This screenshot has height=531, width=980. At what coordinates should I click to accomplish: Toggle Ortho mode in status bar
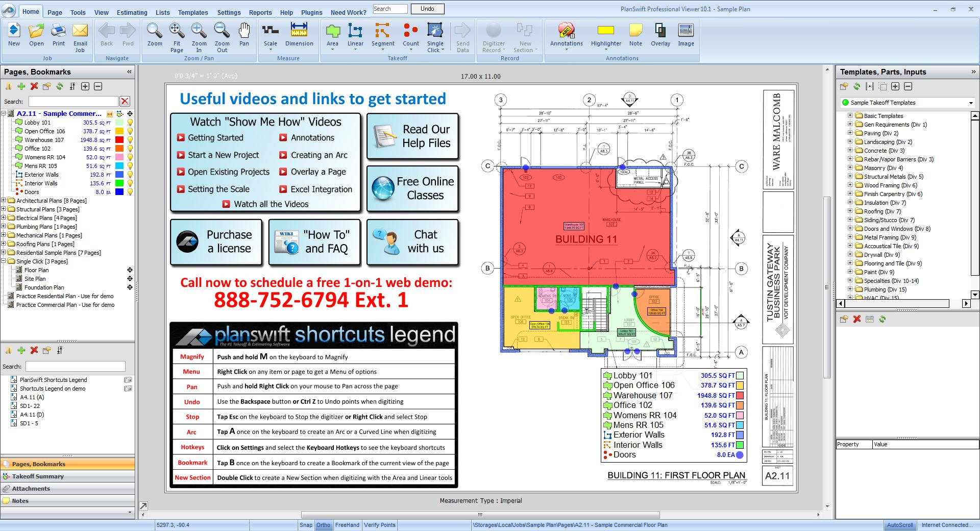point(324,525)
